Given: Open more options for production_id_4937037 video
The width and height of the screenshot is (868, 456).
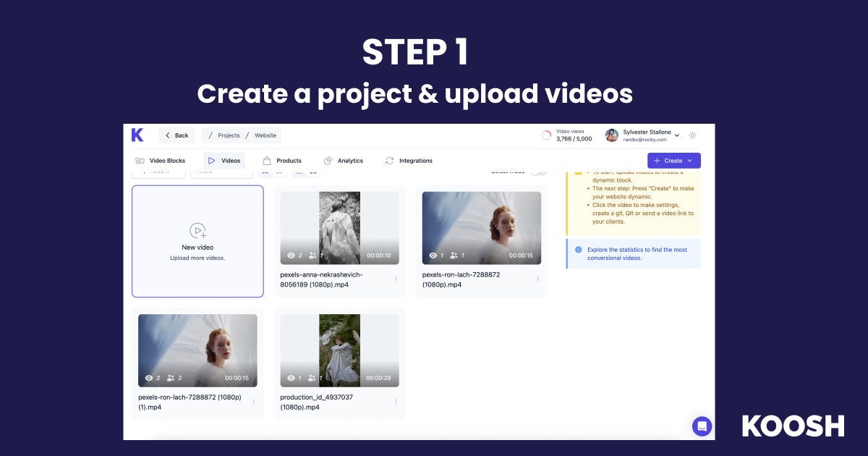Looking at the screenshot, I should pos(396,402).
